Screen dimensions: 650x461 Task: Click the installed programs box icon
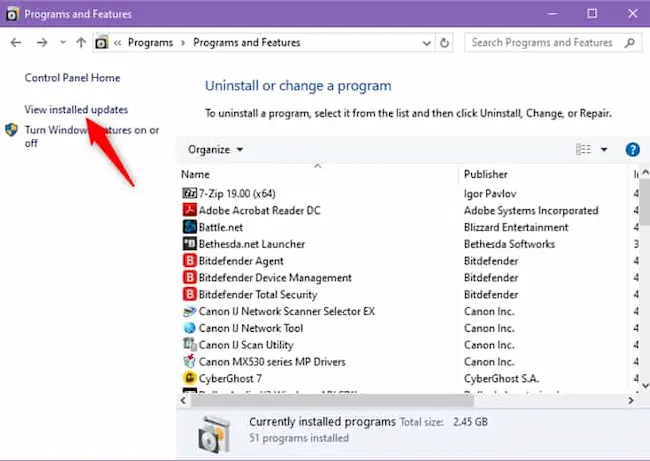click(214, 434)
